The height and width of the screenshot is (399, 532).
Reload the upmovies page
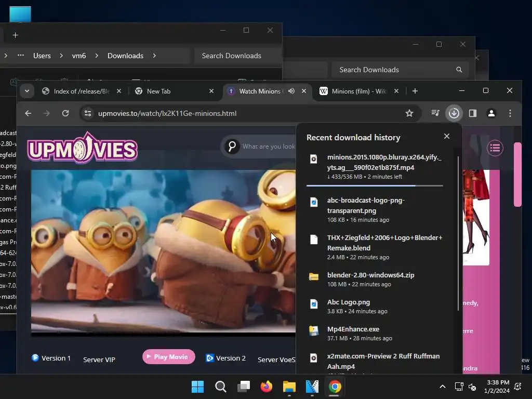pyautogui.click(x=65, y=113)
